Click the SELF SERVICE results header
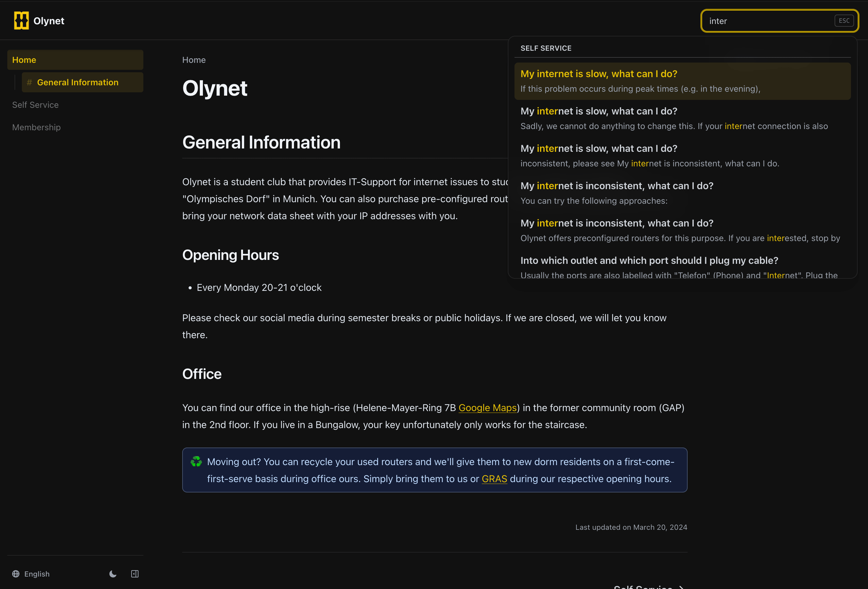The image size is (868, 589). pyautogui.click(x=546, y=48)
